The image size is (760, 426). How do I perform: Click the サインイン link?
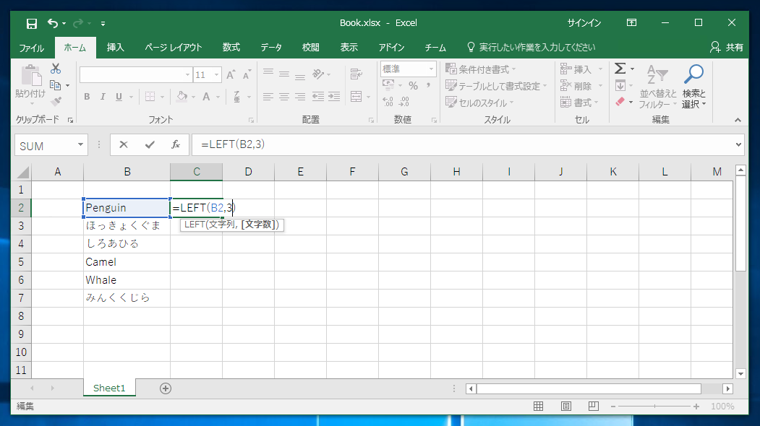(584, 23)
